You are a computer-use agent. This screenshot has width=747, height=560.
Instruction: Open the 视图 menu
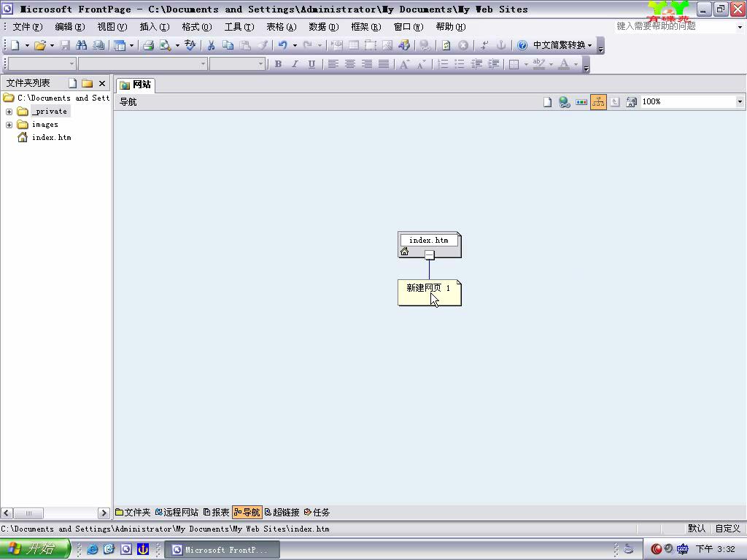coord(112,27)
